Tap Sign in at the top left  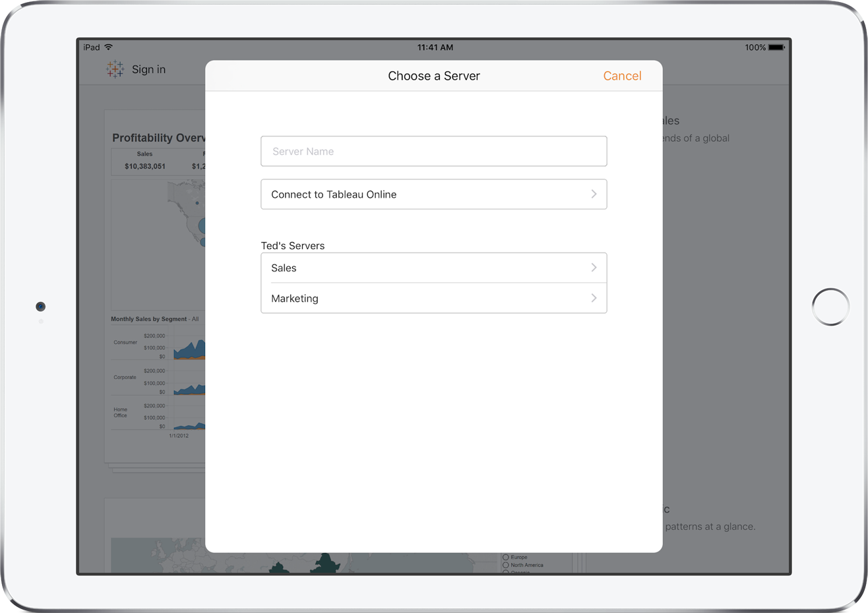(148, 69)
